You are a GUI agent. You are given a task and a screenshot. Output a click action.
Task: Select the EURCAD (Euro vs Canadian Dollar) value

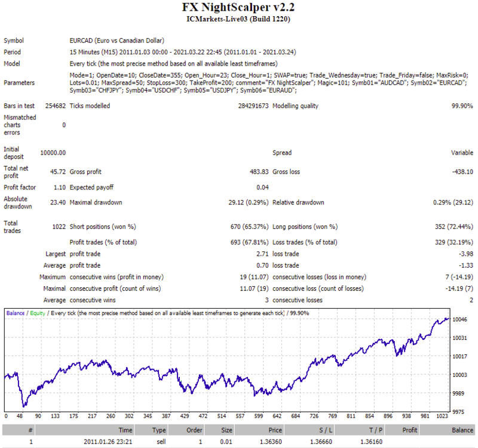[x=117, y=41]
